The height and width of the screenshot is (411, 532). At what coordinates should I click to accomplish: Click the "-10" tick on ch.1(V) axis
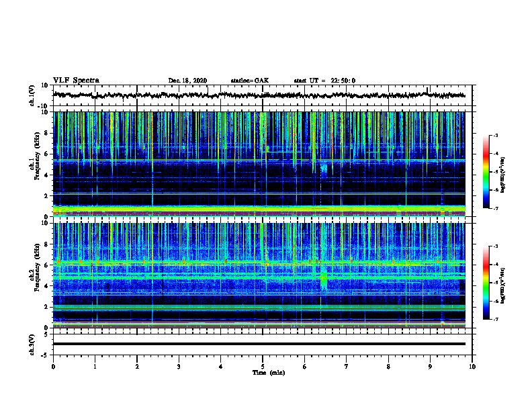[44, 107]
